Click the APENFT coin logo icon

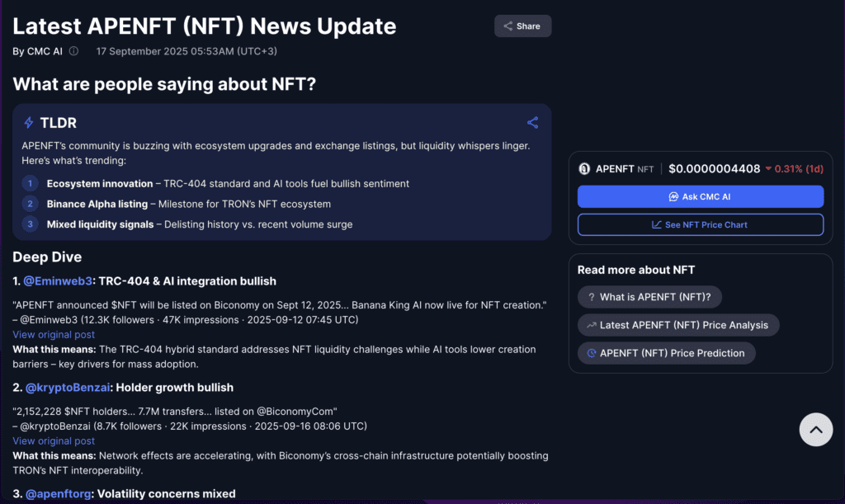[584, 169]
